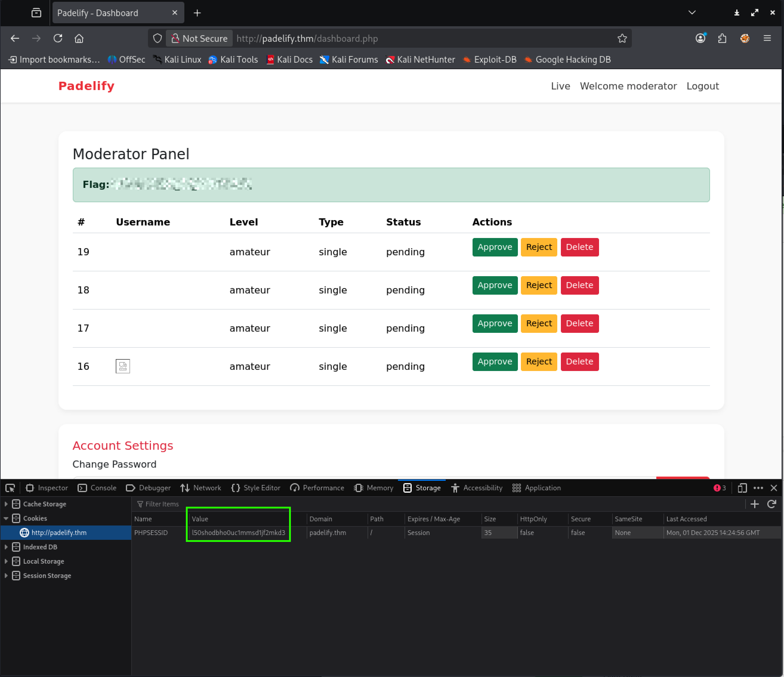Toggle responsive design mode icon

[x=742, y=488]
